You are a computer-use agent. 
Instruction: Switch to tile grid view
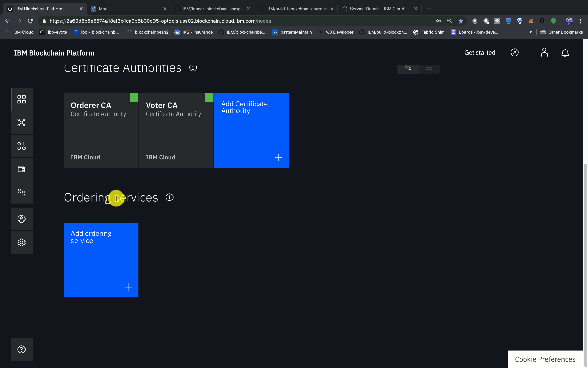tap(408, 68)
